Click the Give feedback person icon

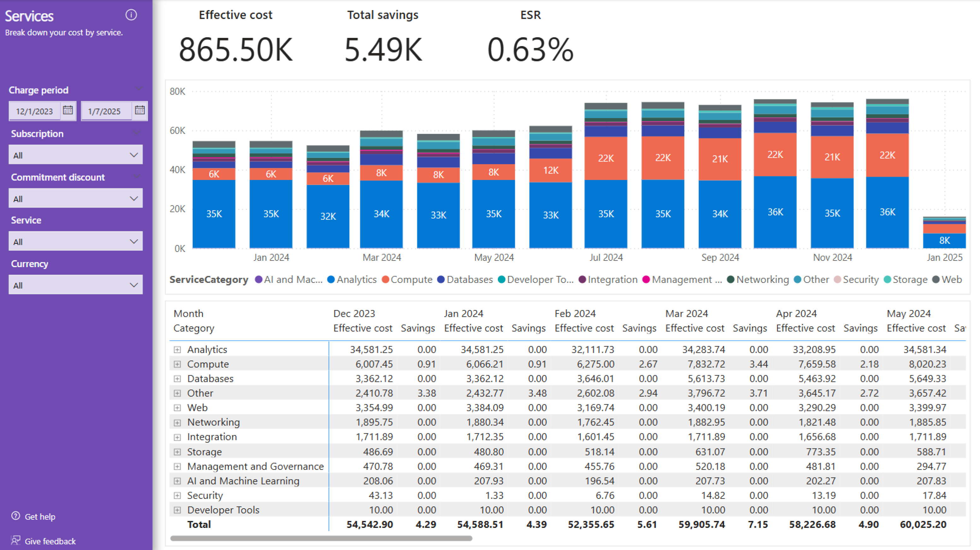tap(15, 540)
